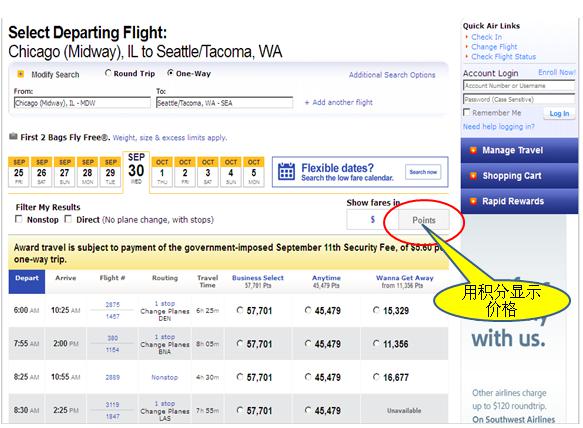
Task: Tick the Direct filter checkbox
Action: click(68, 219)
